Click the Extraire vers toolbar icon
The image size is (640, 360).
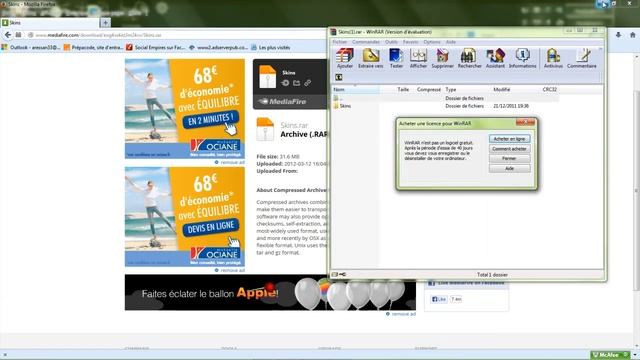click(370, 58)
